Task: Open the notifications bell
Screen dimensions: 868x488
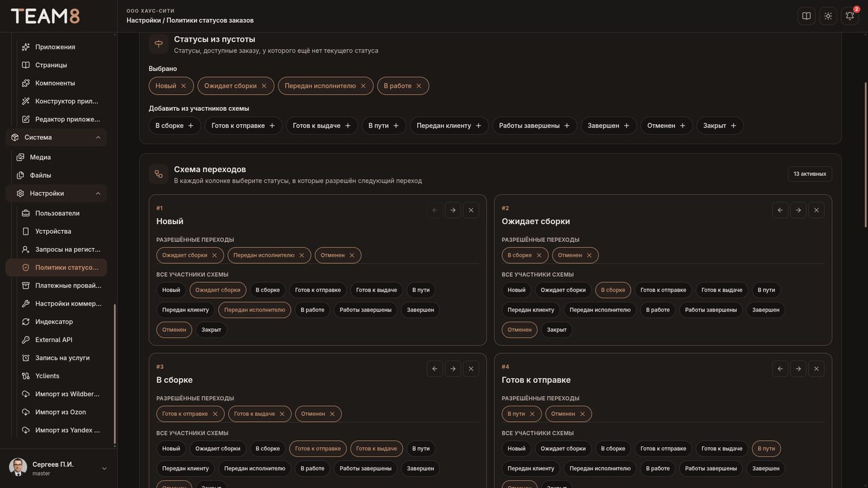Action: (x=850, y=16)
